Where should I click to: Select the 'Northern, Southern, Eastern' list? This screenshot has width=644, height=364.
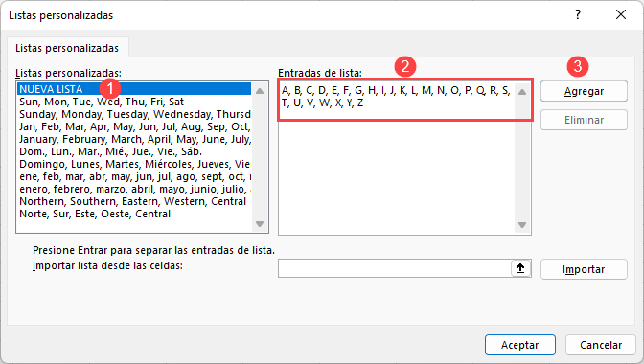134,201
